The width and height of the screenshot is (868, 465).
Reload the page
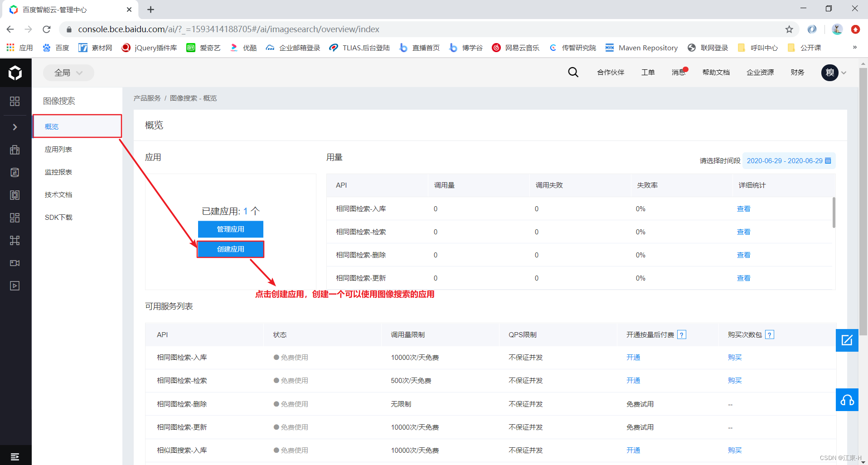tap(47, 29)
